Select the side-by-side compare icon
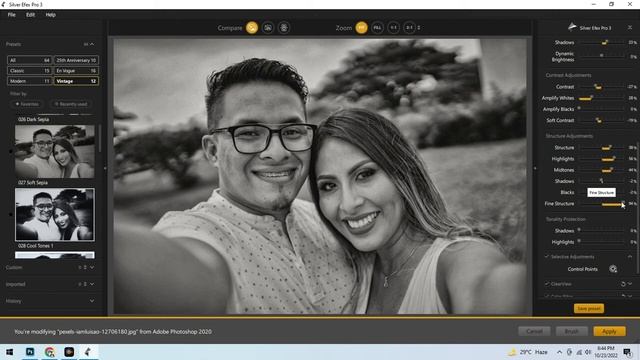The image size is (640, 360). pos(284,28)
